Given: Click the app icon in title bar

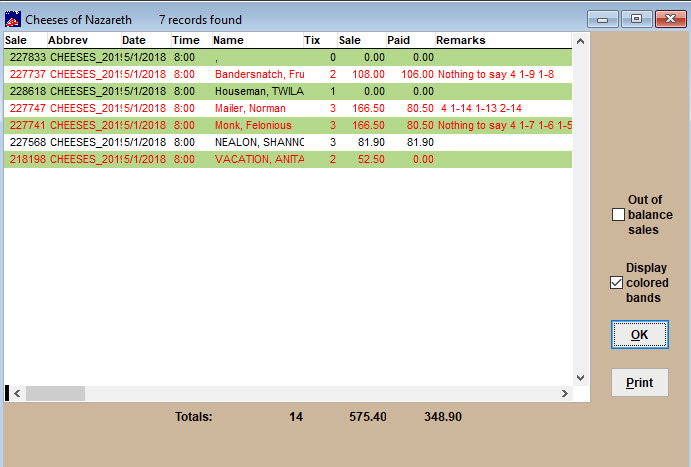Looking at the screenshot, I should 13,19.
